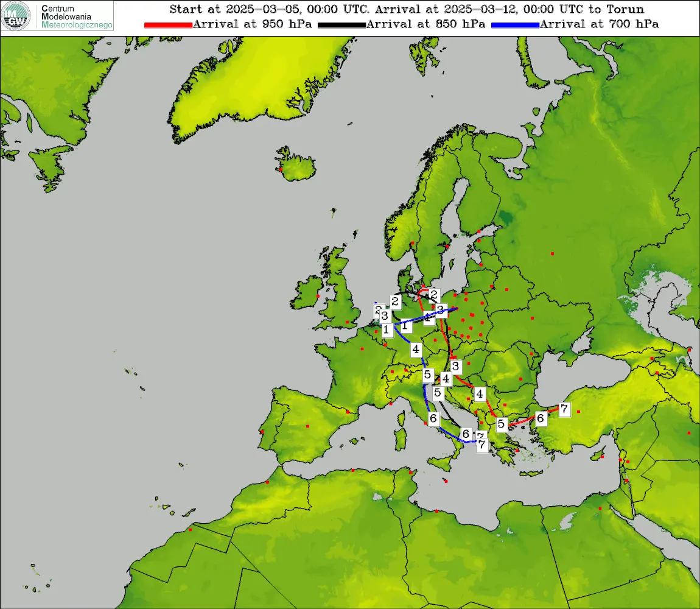
Task: Select day 2 marker near the Baltic coast
Action: click(x=433, y=295)
